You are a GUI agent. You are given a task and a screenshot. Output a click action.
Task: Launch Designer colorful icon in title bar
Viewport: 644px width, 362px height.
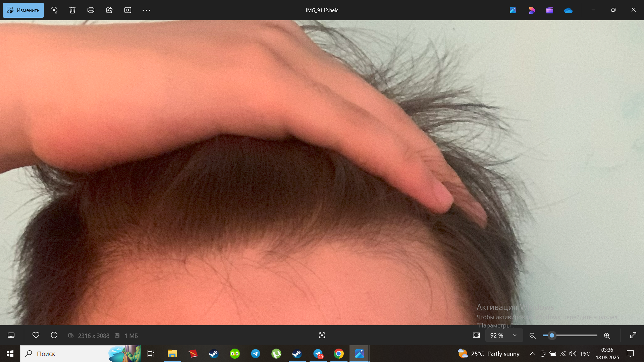click(532, 10)
